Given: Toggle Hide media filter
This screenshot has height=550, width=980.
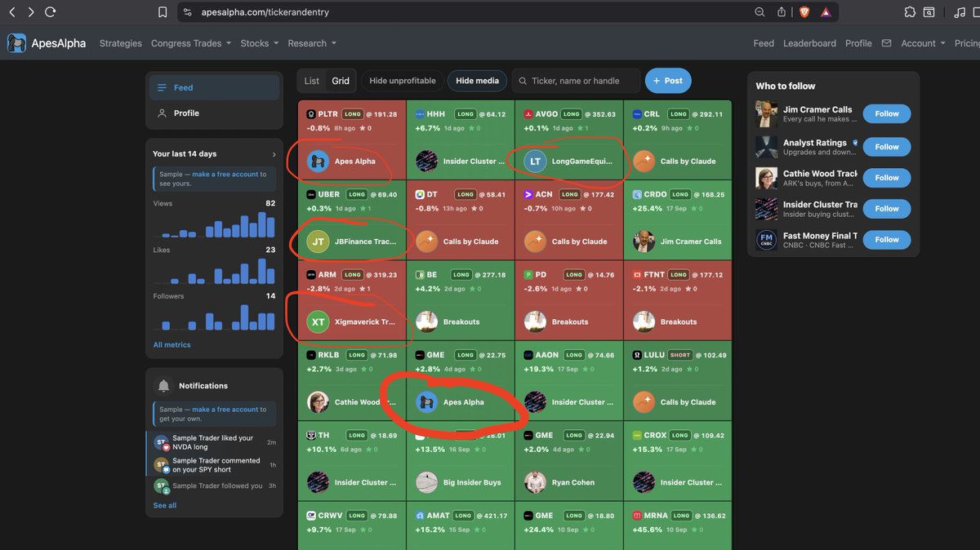Looking at the screenshot, I should coord(477,81).
